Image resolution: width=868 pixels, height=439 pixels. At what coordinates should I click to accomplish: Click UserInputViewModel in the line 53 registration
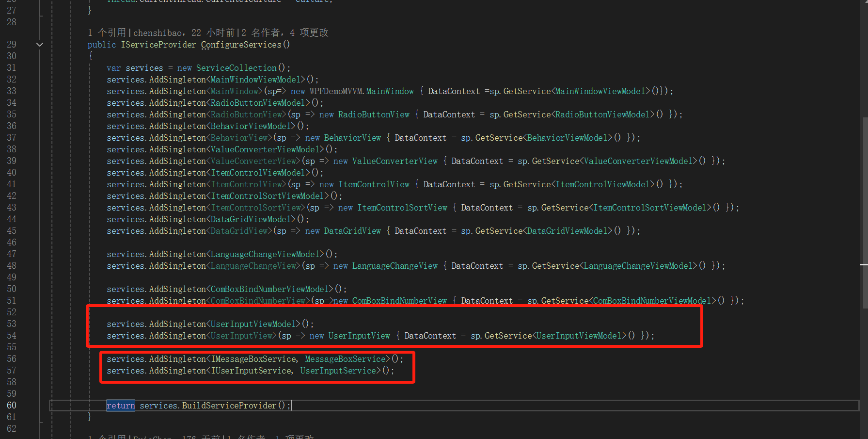253,324
